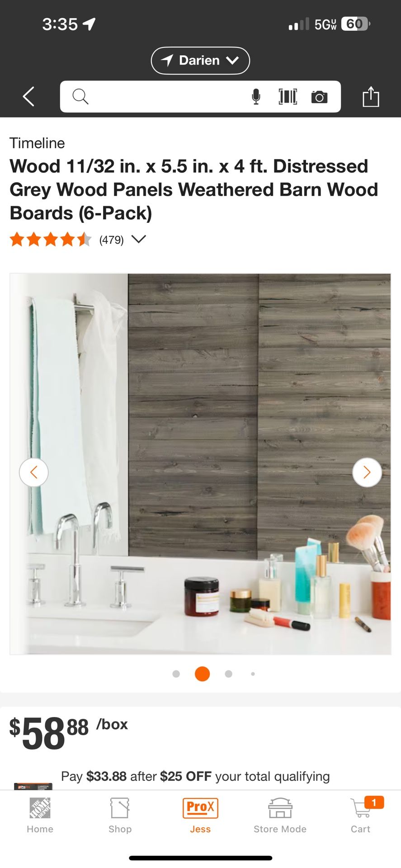Switch to the Shop tab

click(x=120, y=815)
